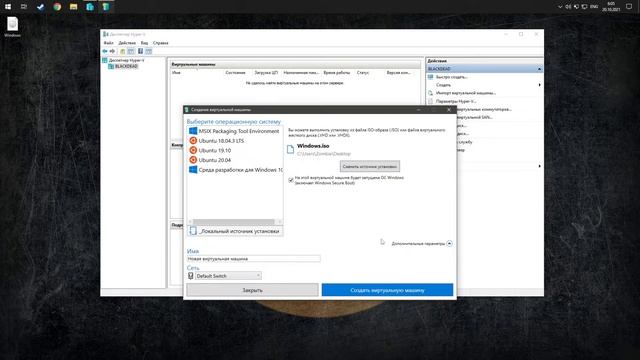
Task: Open the Справка menu in Hyper-V Manager
Action: tap(160, 43)
